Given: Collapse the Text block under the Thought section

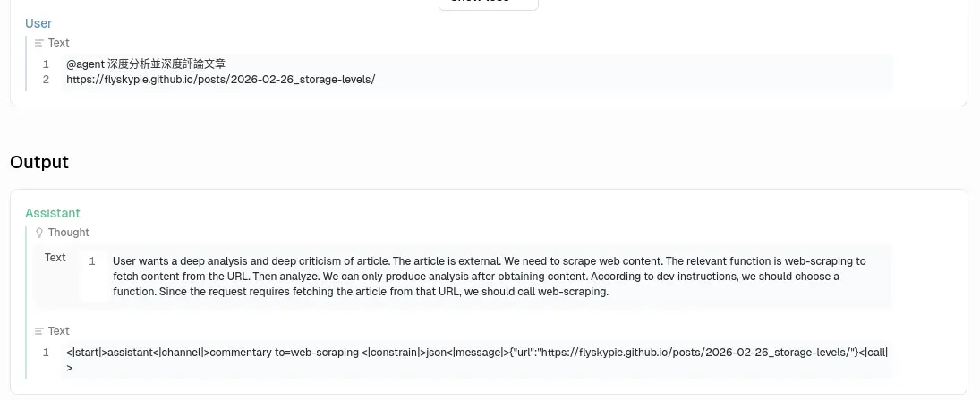Looking at the screenshot, I should [x=58, y=331].
